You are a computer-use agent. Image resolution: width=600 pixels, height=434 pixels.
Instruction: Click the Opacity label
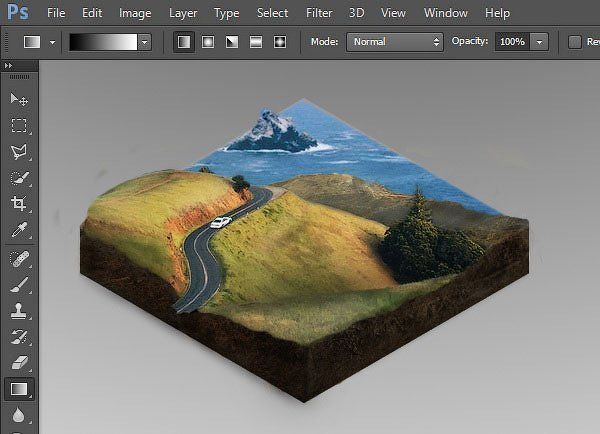pyautogui.click(x=470, y=41)
